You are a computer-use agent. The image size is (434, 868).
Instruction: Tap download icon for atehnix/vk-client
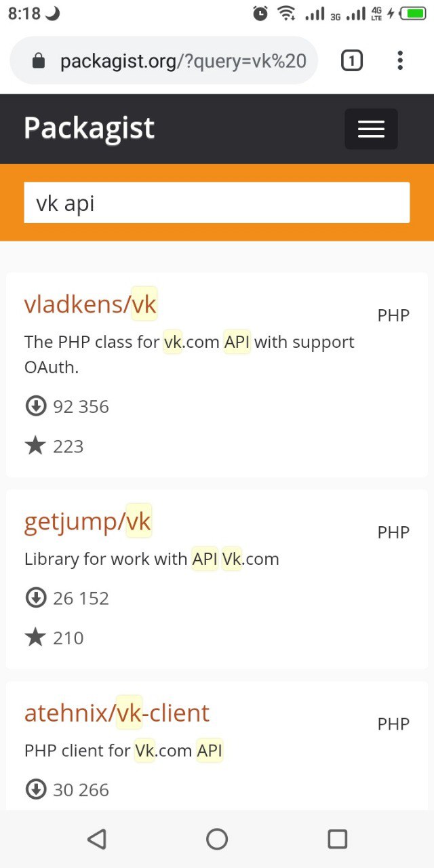pos(35,789)
